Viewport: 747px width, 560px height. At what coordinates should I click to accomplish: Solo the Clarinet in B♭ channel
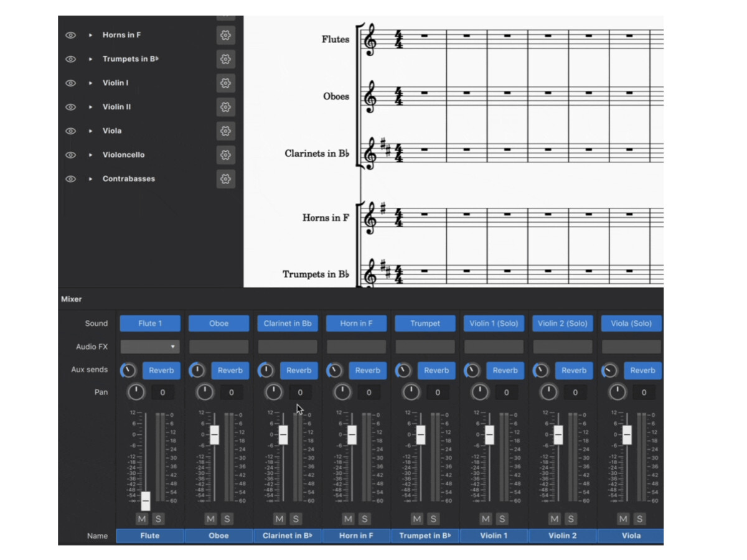[296, 519]
